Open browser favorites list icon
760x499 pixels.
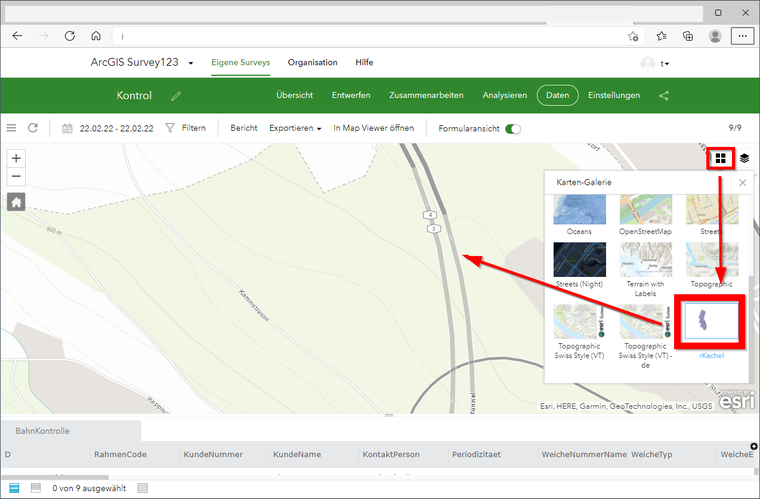pyautogui.click(x=661, y=36)
